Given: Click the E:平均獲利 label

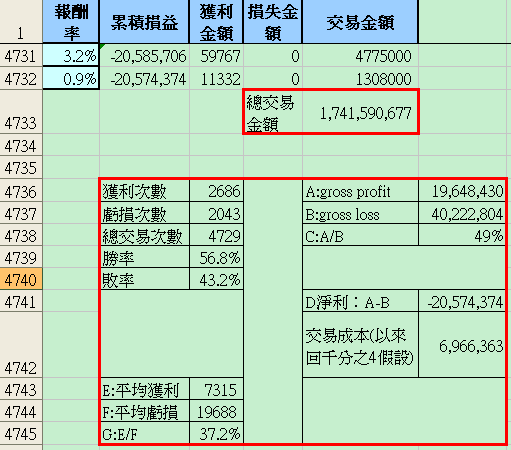Looking at the screenshot, I should (x=145, y=389).
